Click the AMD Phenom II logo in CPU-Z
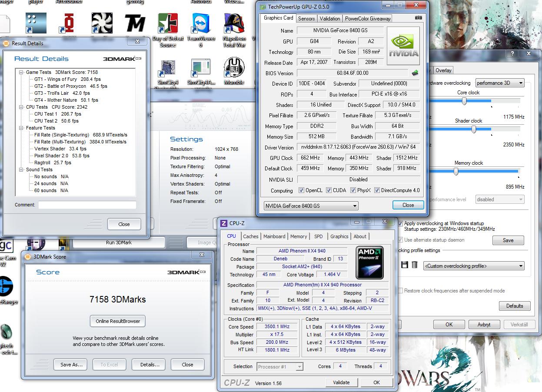The width and height of the screenshot is (542, 392). pyautogui.click(x=369, y=262)
